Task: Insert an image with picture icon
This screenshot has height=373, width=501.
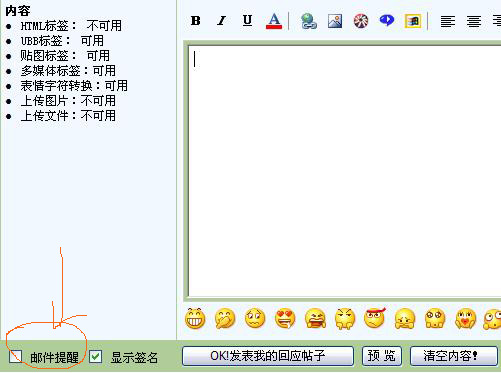Action: point(335,21)
